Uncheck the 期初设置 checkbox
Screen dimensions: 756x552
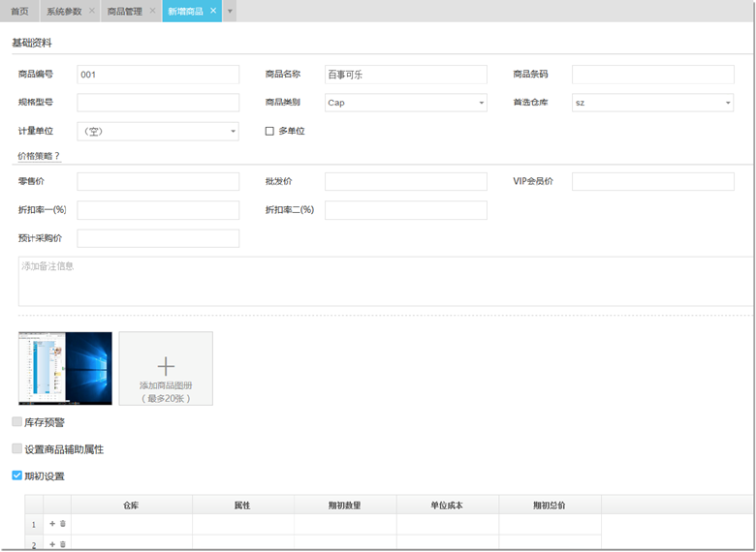pos(16,475)
